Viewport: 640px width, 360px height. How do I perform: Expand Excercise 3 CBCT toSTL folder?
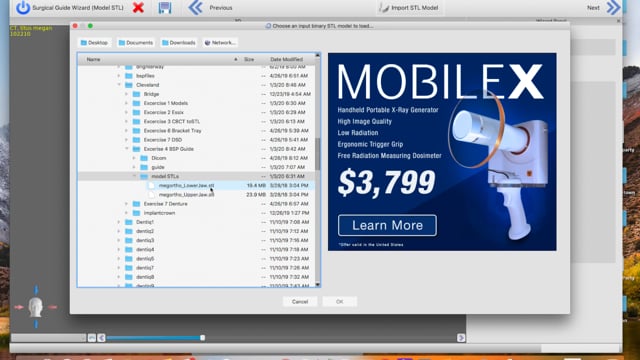[x=127, y=121]
